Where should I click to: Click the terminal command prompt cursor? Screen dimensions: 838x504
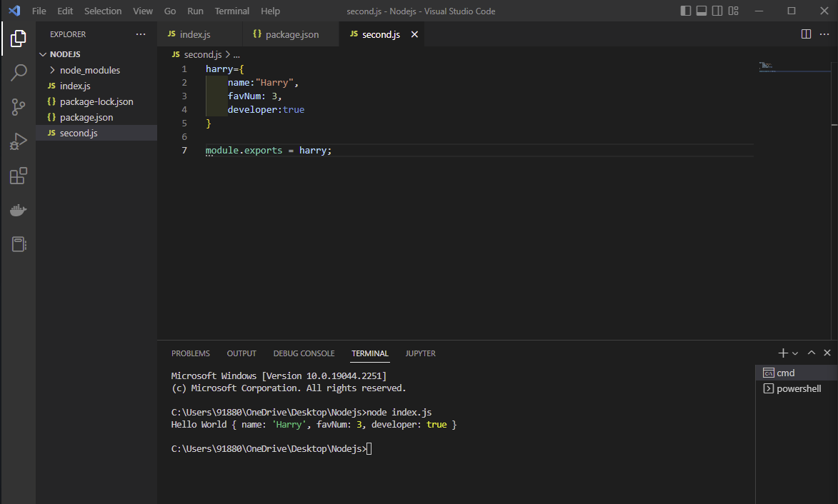pos(369,449)
